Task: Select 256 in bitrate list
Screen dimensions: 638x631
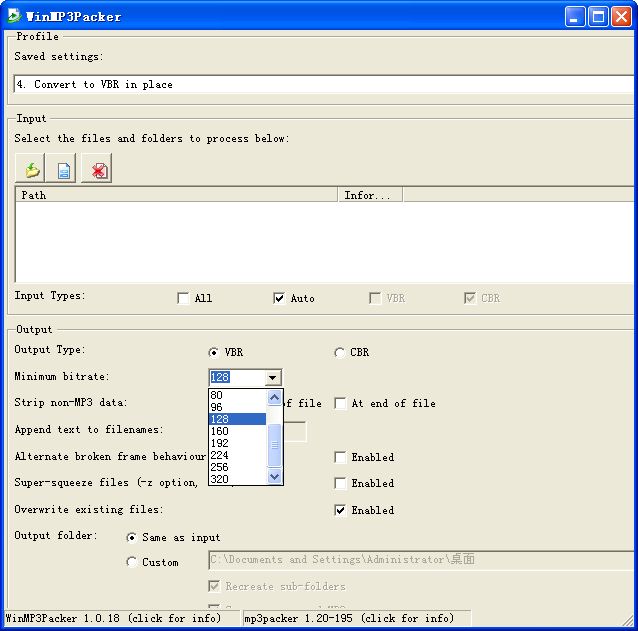Action: (x=238, y=467)
